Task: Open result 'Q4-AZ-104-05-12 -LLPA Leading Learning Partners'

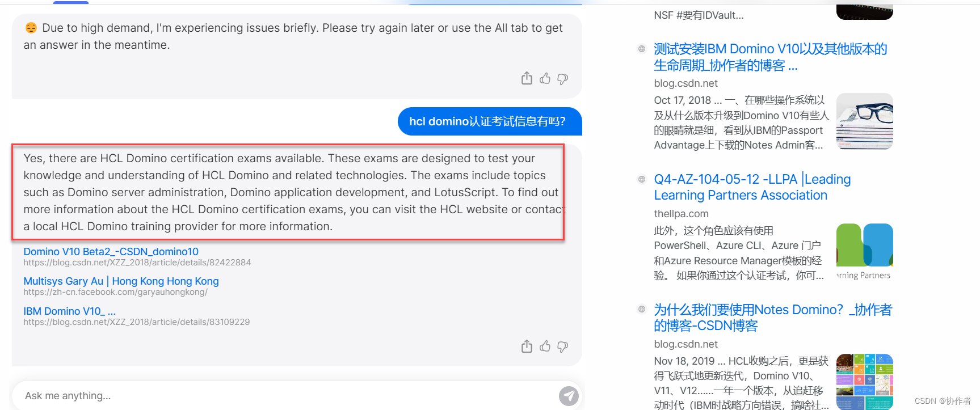Action: point(752,187)
